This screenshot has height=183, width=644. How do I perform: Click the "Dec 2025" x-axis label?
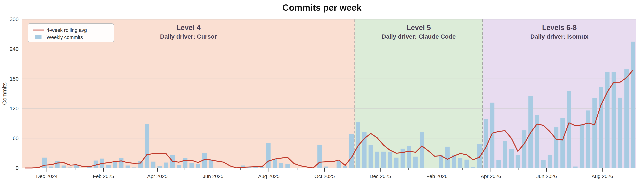pos(380,176)
